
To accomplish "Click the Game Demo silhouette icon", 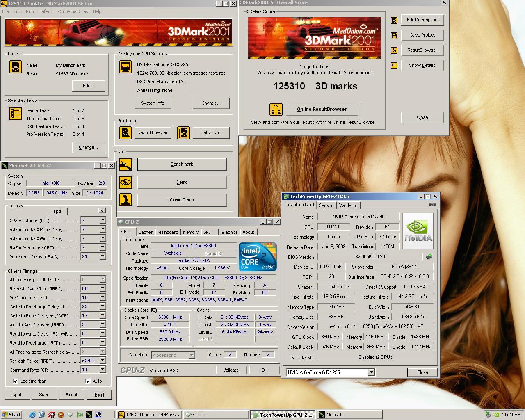I will [x=126, y=200].
